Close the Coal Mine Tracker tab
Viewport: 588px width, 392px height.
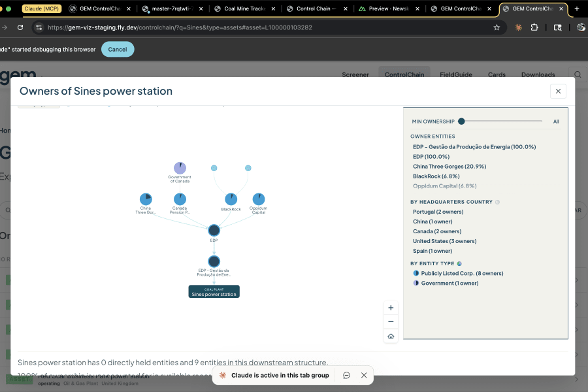(273, 8)
